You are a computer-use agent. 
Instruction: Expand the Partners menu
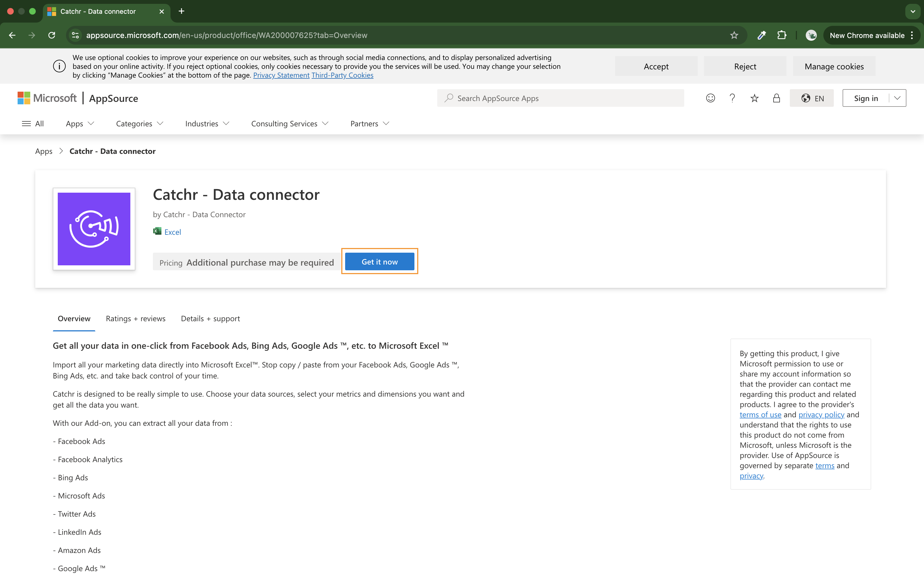coord(370,124)
